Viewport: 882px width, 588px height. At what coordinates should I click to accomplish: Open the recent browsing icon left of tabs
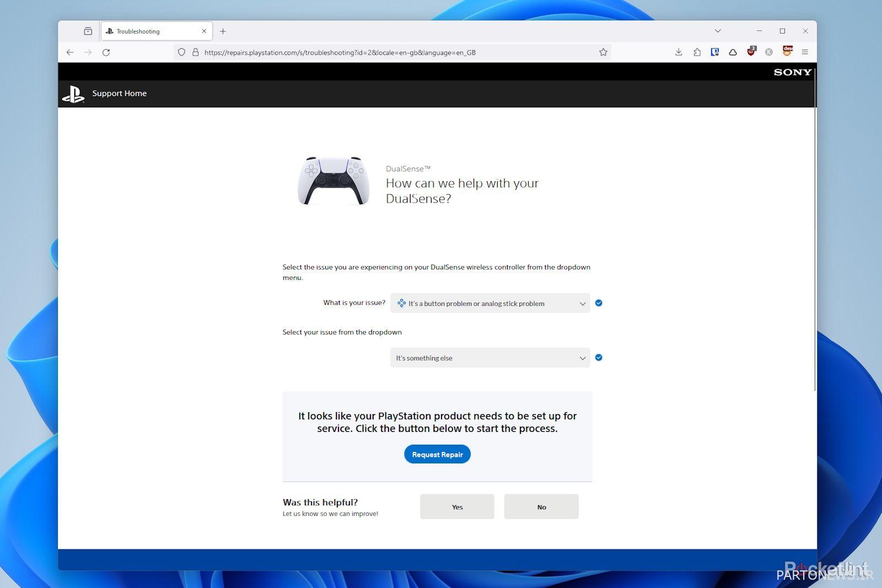88,31
